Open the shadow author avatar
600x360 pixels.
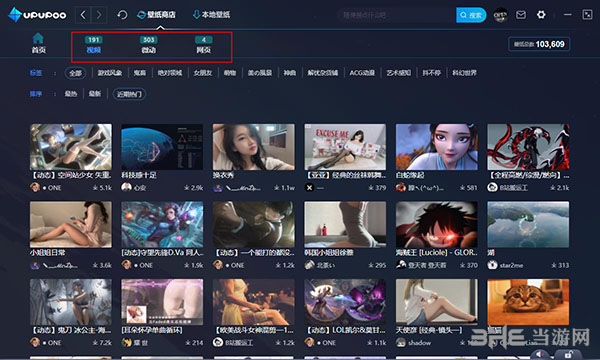401,342
